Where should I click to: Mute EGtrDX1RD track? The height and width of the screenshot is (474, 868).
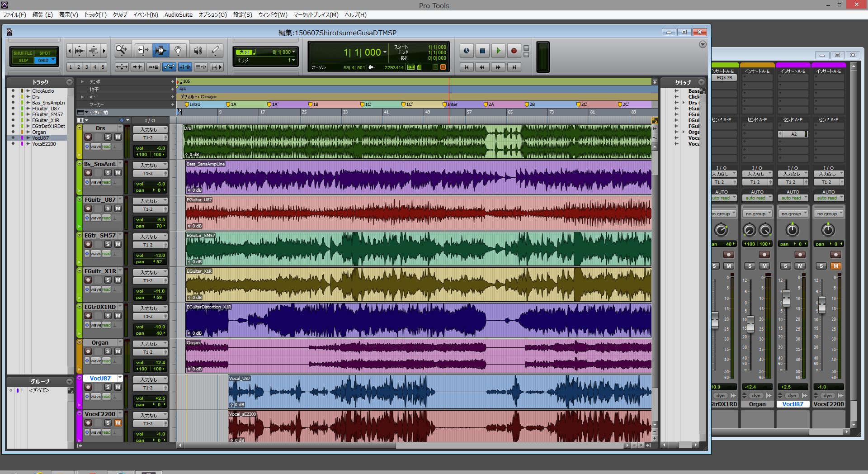click(x=118, y=316)
